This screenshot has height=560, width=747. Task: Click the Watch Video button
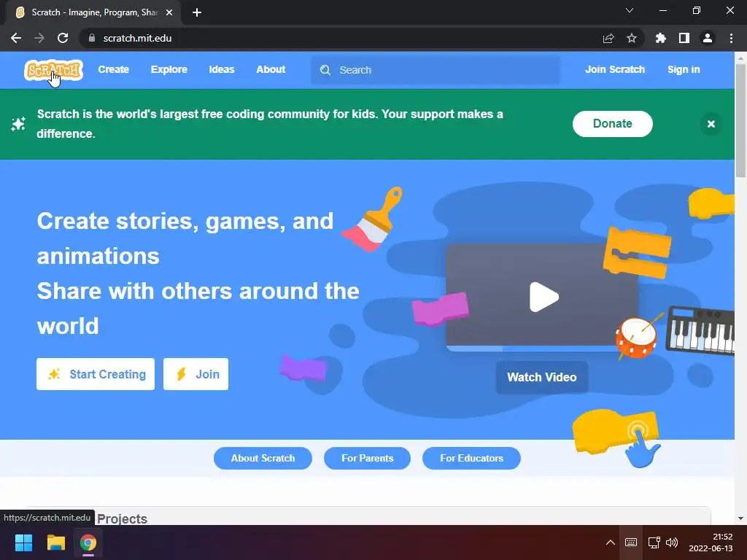pyautogui.click(x=542, y=377)
